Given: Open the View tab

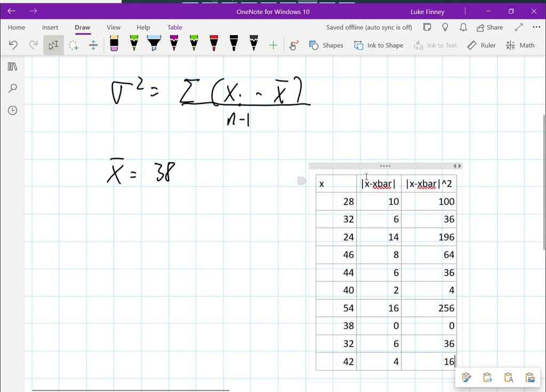Looking at the screenshot, I should [114, 27].
